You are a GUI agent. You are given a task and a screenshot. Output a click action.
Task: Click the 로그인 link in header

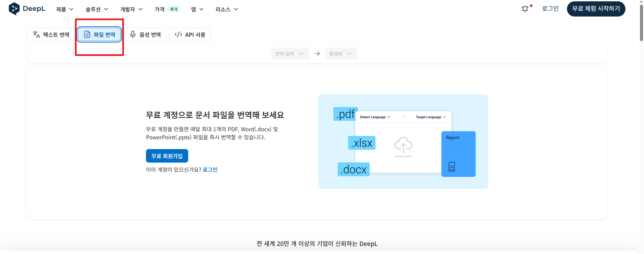click(x=550, y=9)
